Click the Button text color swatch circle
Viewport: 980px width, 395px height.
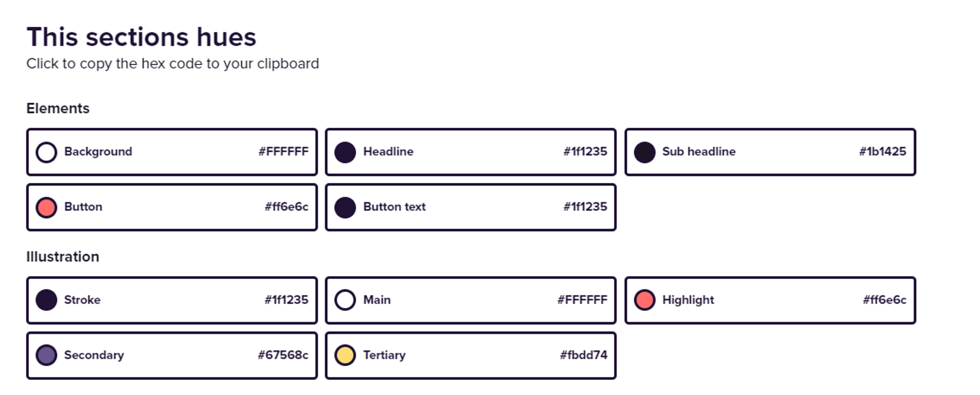[345, 208]
